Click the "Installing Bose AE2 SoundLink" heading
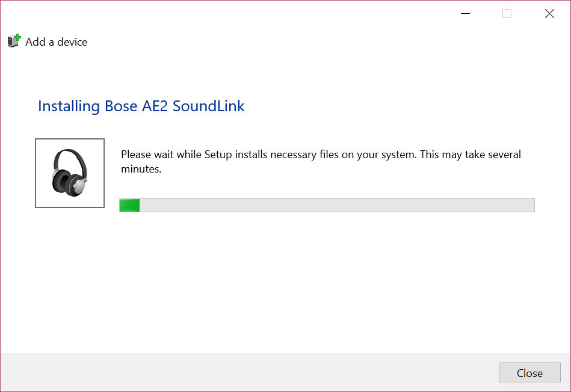 [x=141, y=106]
